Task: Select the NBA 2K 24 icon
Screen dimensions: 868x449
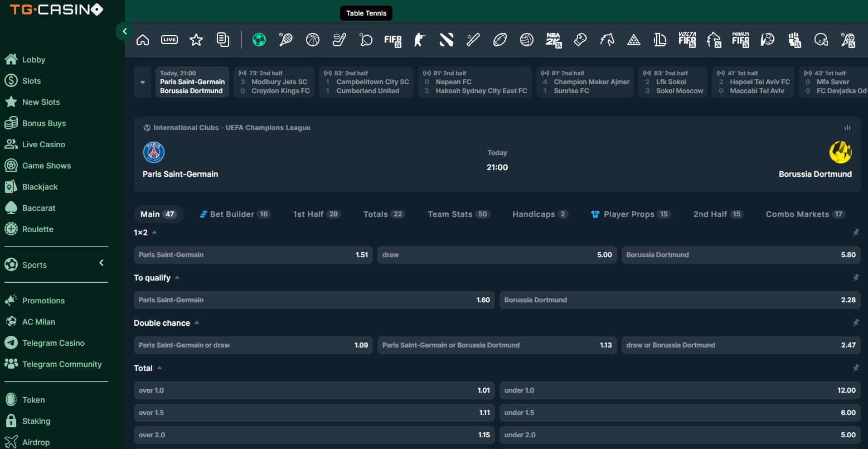Action: (x=554, y=40)
